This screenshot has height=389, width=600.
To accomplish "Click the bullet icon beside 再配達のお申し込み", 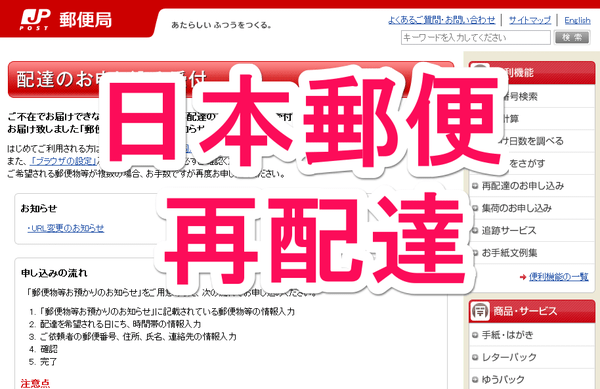I will tap(475, 186).
